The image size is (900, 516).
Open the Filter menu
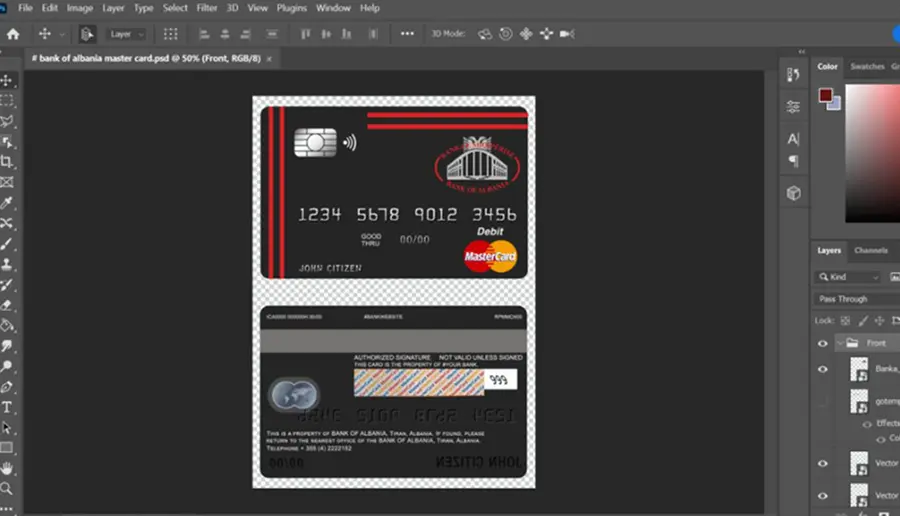click(x=207, y=8)
